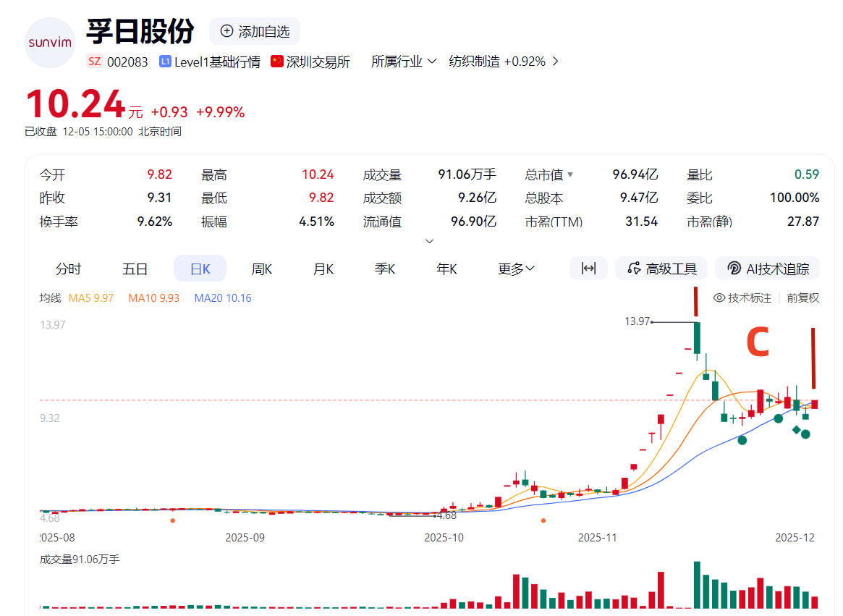The height and width of the screenshot is (616, 843).
Task: Click the 总股本 value 9.47亿
Action: coord(639,198)
